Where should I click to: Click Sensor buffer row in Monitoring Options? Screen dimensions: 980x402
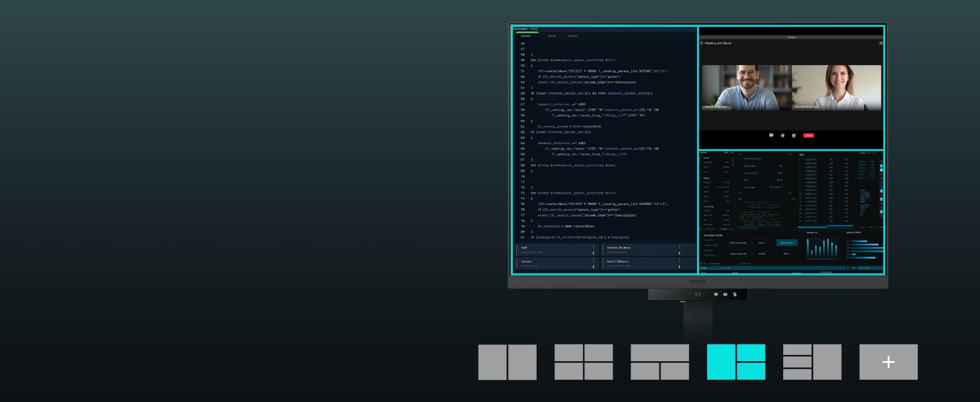[762, 173]
